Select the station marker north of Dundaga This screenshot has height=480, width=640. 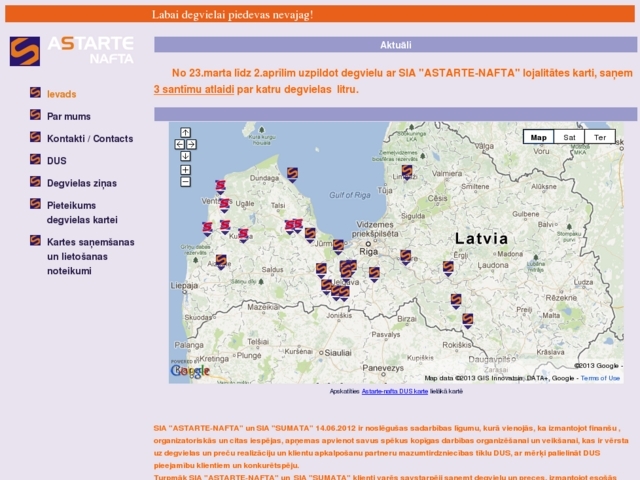coord(292,175)
